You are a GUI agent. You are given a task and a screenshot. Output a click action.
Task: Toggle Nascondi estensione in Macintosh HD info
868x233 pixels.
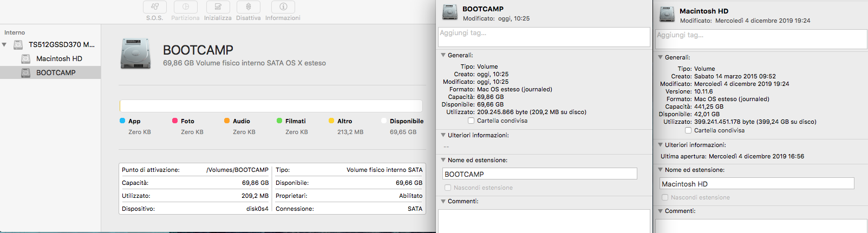coord(665,197)
